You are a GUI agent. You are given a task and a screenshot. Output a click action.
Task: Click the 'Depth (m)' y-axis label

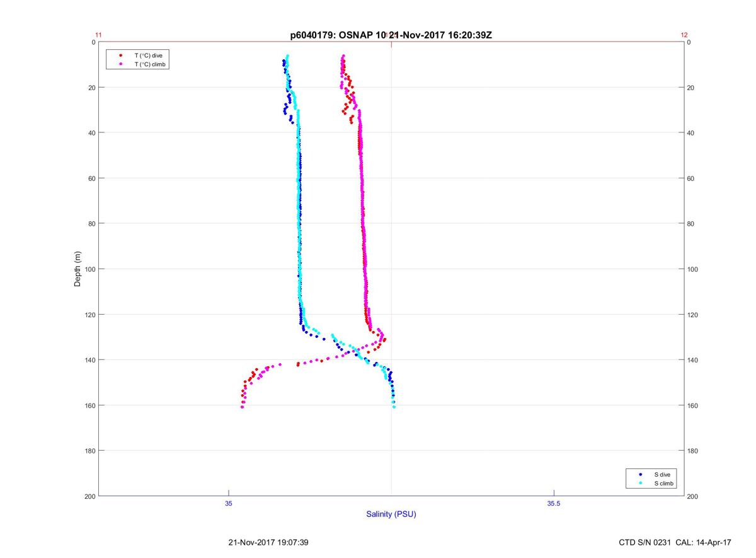pyautogui.click(x=77, y=269)
